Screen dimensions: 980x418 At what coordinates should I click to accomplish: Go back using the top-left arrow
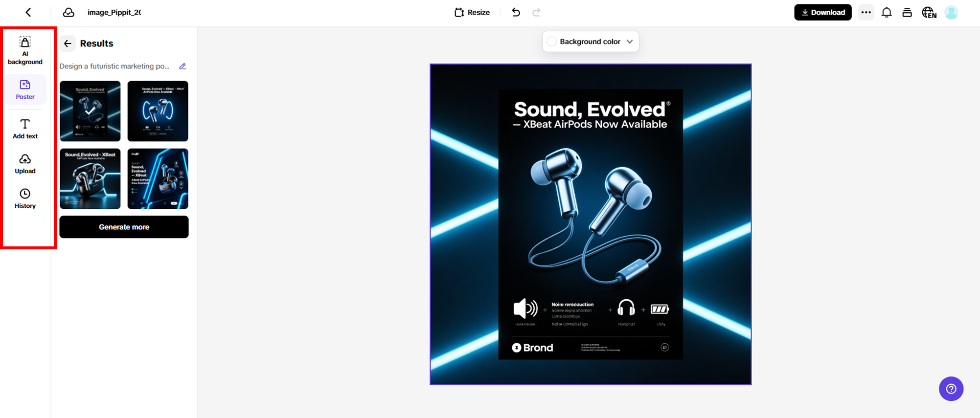(x=28, y=12)
